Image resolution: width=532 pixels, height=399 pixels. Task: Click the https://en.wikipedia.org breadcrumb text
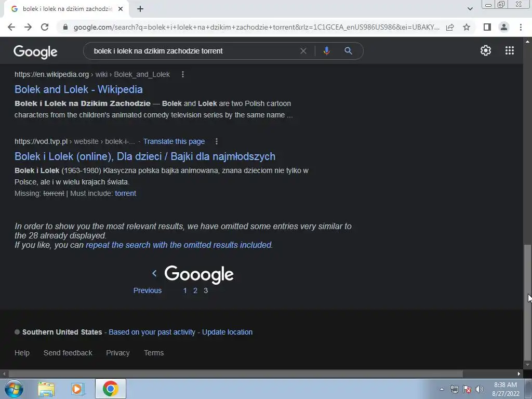click(51, 74)
